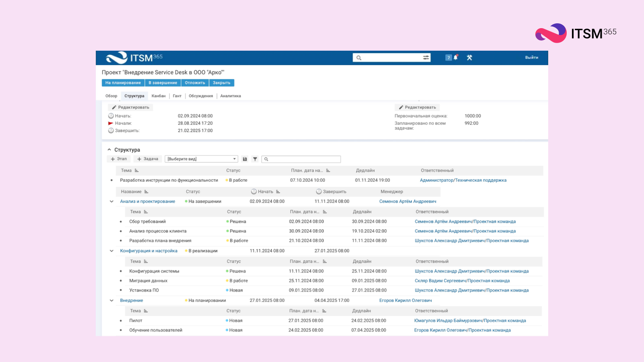Sort by Тема column icon in top table
This screenshot has width=644, height=362.
tap(136, 171)
